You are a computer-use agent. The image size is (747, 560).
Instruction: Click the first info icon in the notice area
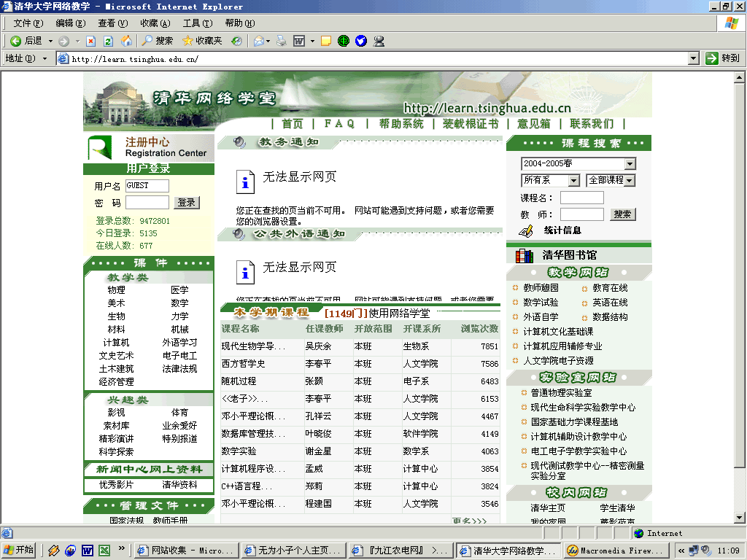coord(245,182)
